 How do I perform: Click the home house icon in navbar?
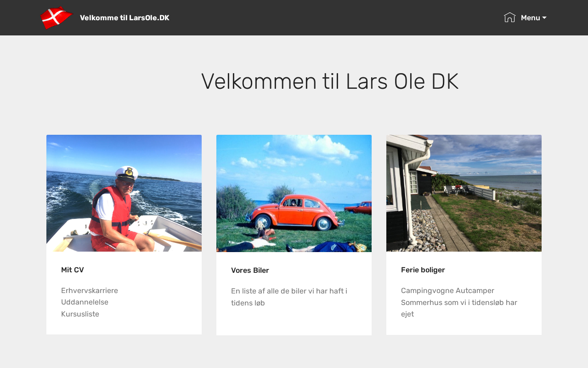[x=509, y=17]
